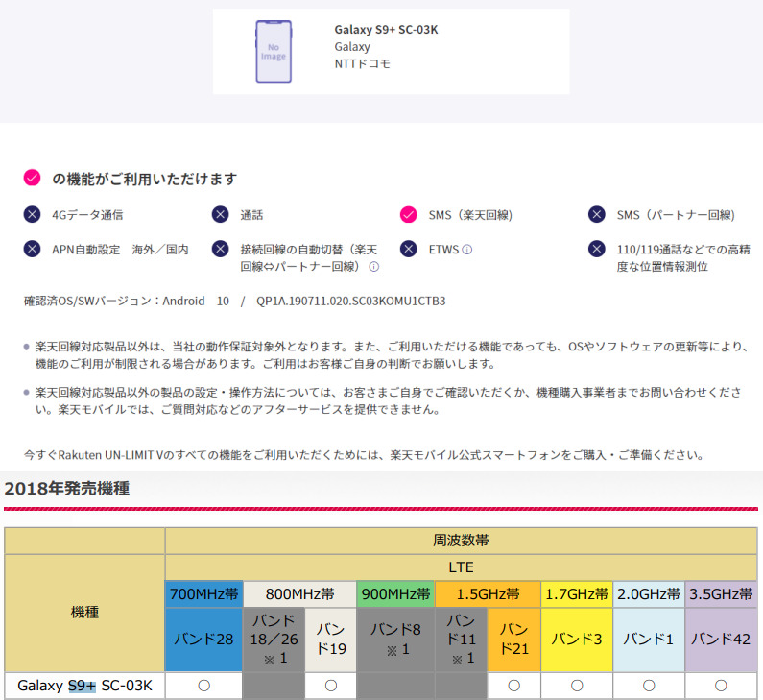The width and height of the screenshot is (763, 700).
Task: Open the Galaxy S9+ SC-03K product title
Action: pos(386,30)
